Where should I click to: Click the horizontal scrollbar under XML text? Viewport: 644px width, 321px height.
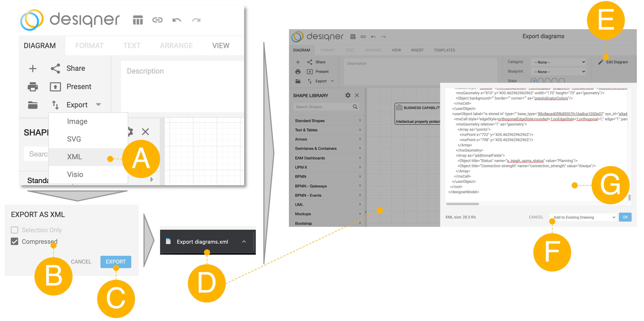463,204
